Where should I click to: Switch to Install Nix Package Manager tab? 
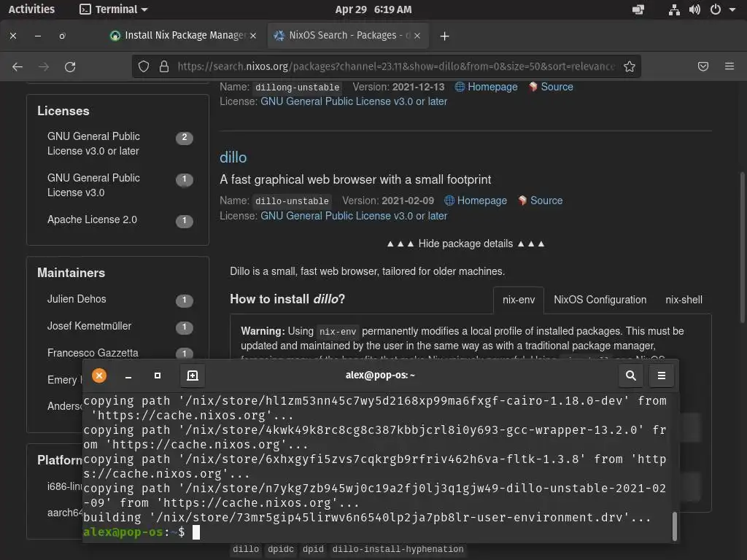click(183, 36)
